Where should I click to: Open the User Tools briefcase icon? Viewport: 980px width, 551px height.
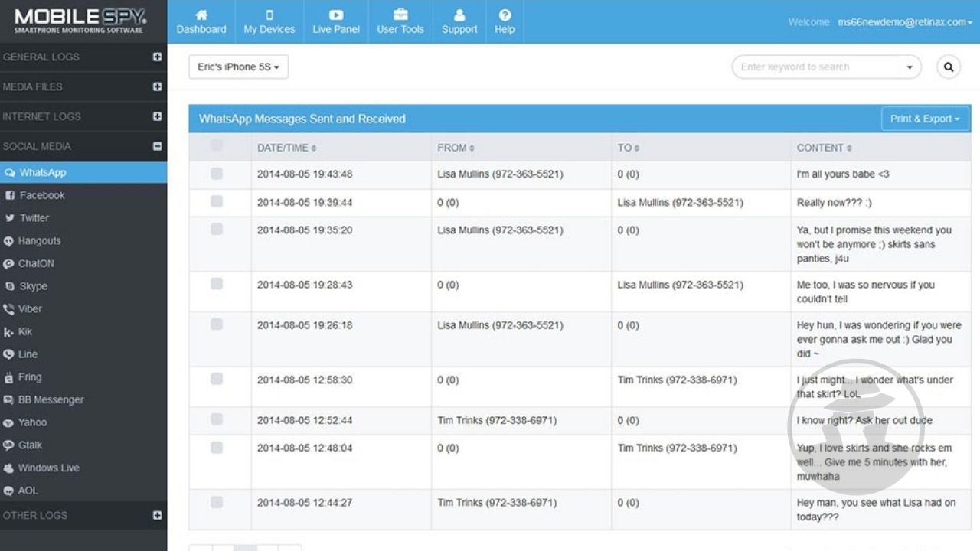click(x=400, y=15)
